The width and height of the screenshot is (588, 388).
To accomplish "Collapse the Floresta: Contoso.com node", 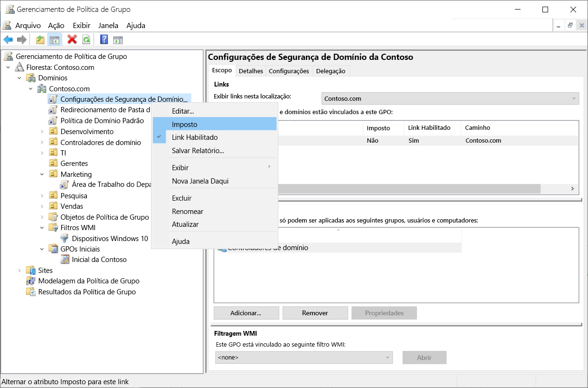I will click(x=8, y=67).
